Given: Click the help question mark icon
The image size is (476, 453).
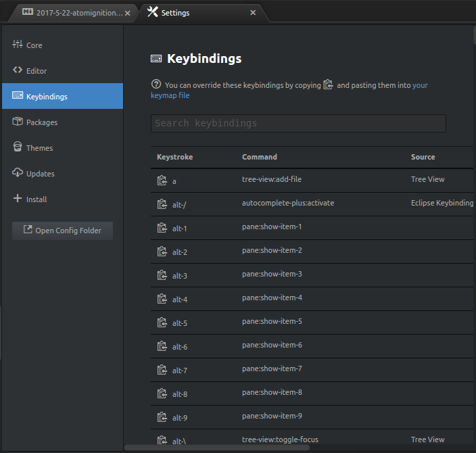Looking at the screenshot, I should tap(156, 84).
